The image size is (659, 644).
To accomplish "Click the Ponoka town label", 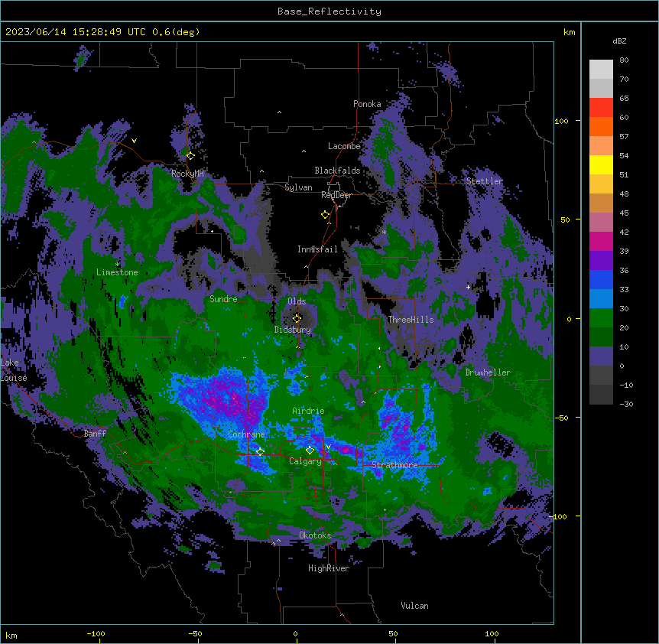I will coord(367,104).
